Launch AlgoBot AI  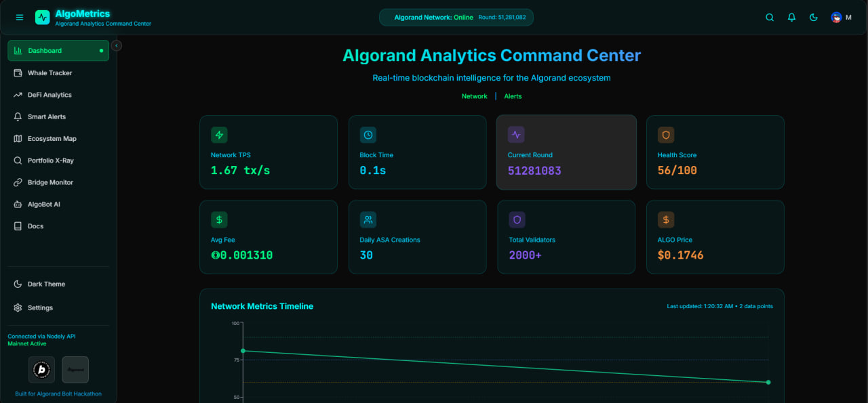click(58, 204)
